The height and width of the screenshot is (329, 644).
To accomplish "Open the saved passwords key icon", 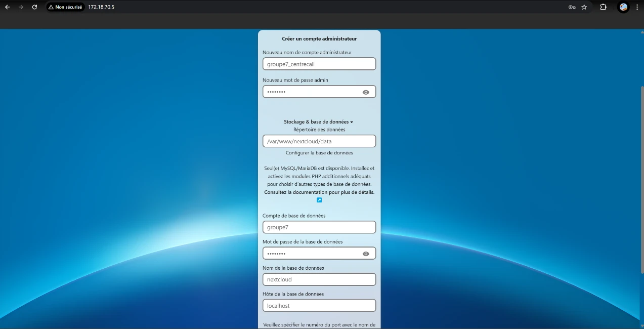I will [x=572, y=7].
